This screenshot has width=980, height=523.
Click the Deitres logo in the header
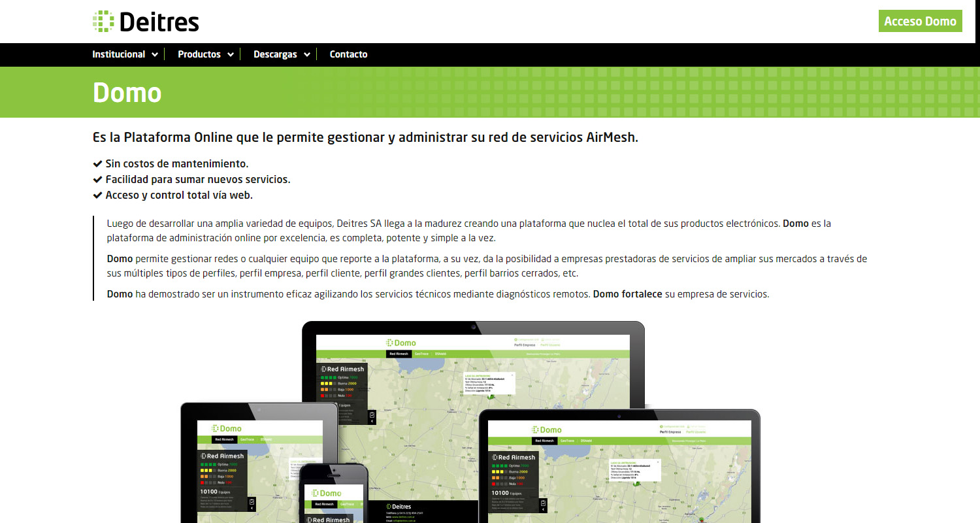(x=146, y=22)
